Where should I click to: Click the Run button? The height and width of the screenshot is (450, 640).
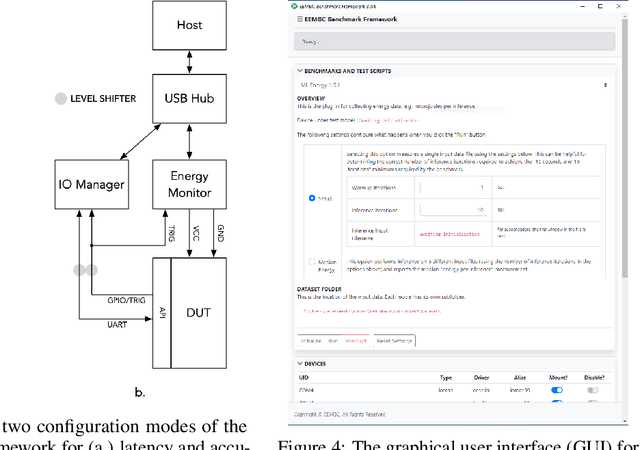point(333,341)
